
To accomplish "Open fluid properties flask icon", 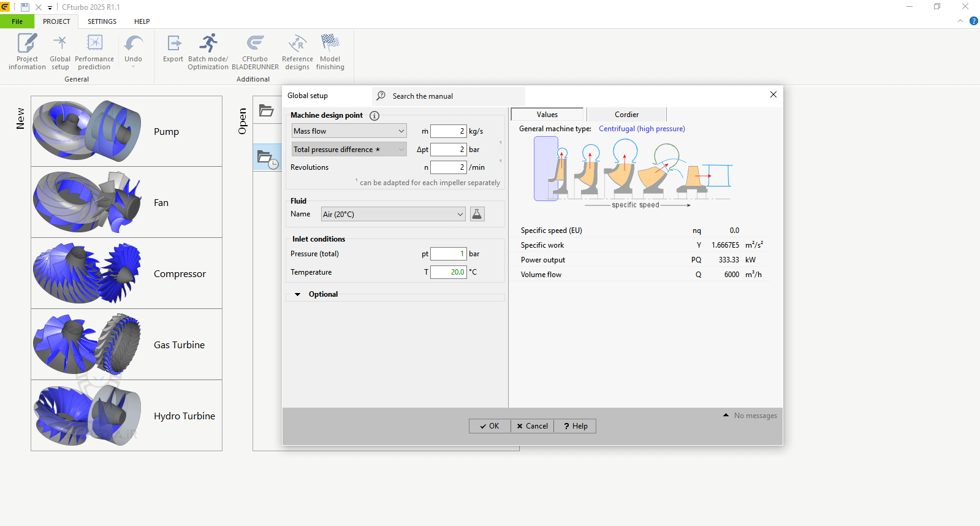I will pyautogui.click(x=477, y=214).
